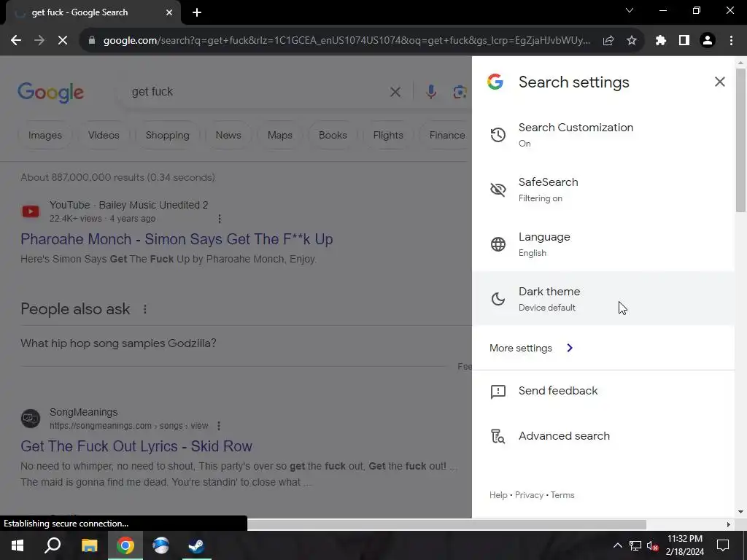Open Steam from taskbar
Image resolution: width=747 pixels, height=560 pixels.
click(196, 545)
